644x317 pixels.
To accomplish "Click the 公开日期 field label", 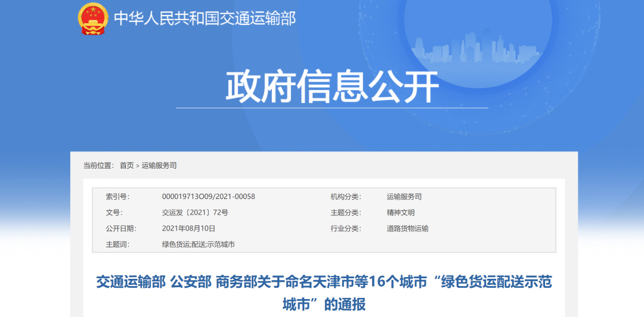I will click(121, 229).
